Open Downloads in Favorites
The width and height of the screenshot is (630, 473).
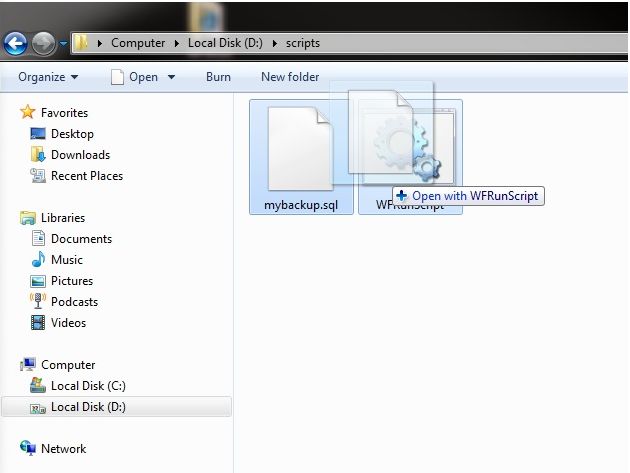pyautogui.click(x=80, y=155)
